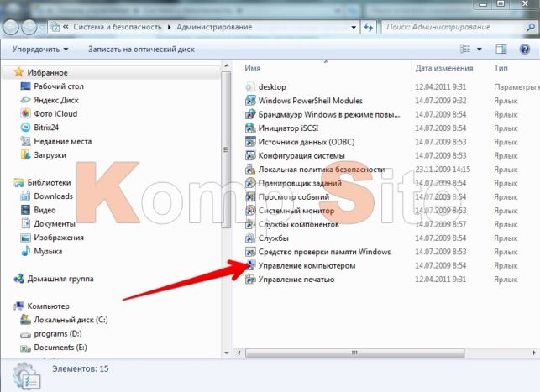Toggle the preview pane icon
Screen dimensions: 540x392
[501, 50]
